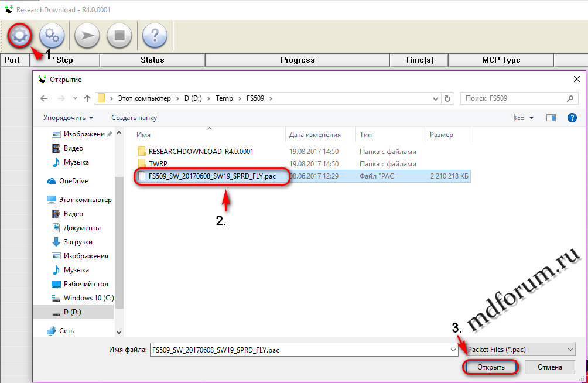The image size is (588, 383).
Task: Select FS509_SW_20170608_SW19_SPRD_FLY.pac file
Action: [x=212, y=176]
